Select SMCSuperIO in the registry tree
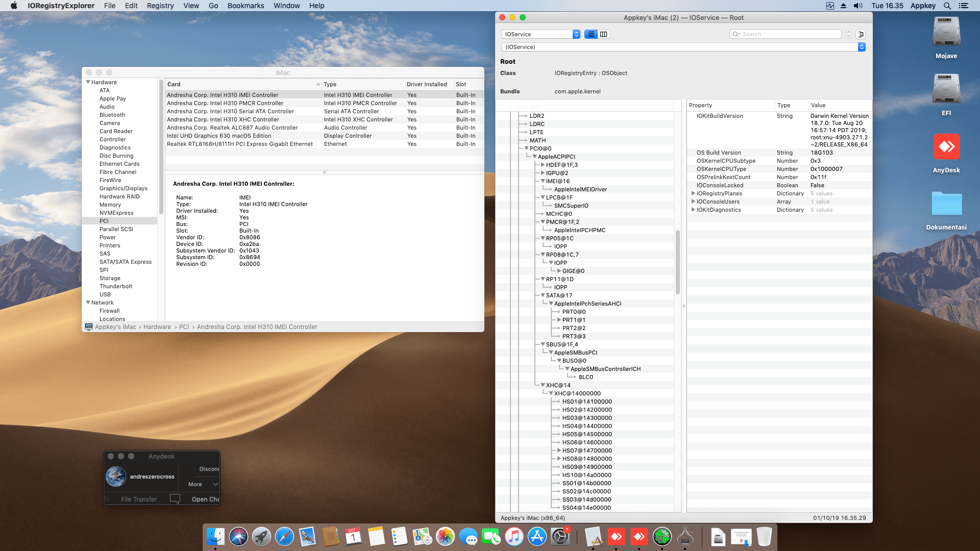980x551 pixels. [571, 206]
